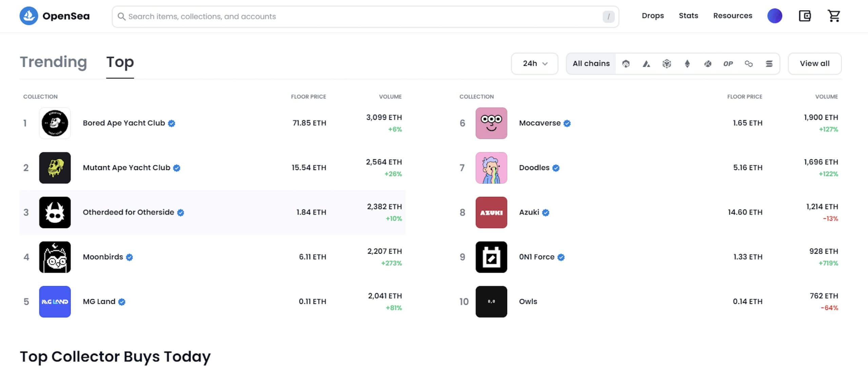
Task: Filter by Avalanche chain icon
Action: 646,64
